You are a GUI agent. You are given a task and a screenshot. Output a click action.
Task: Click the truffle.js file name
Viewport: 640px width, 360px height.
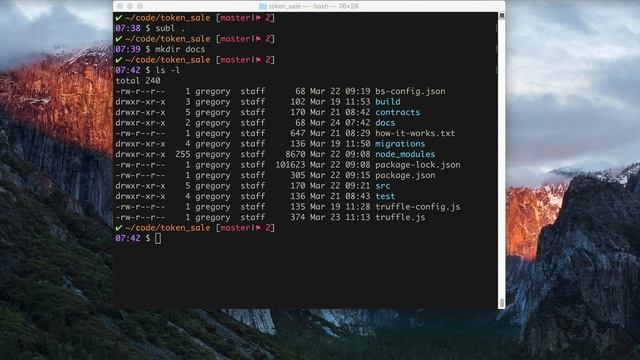pyautogui.click(x=400, y=218)
